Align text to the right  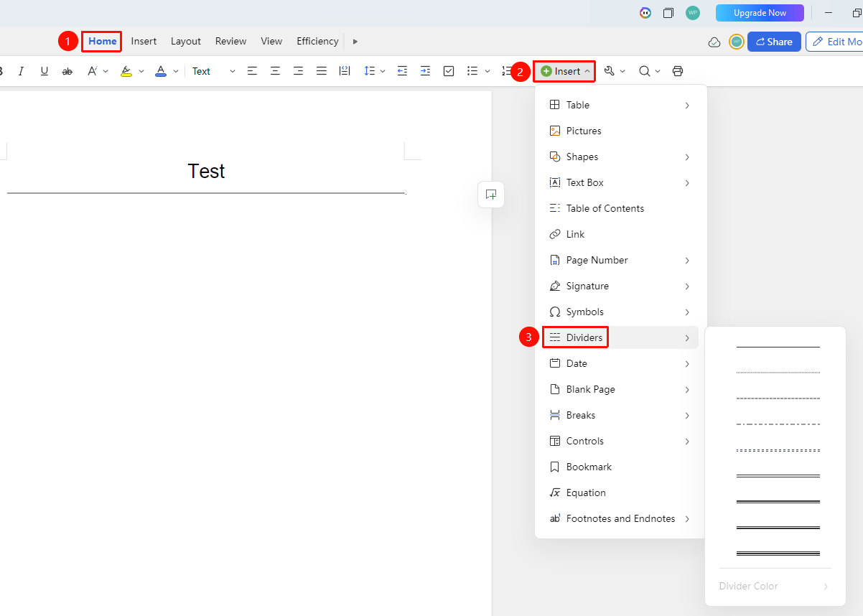click(x=298, y=71)
